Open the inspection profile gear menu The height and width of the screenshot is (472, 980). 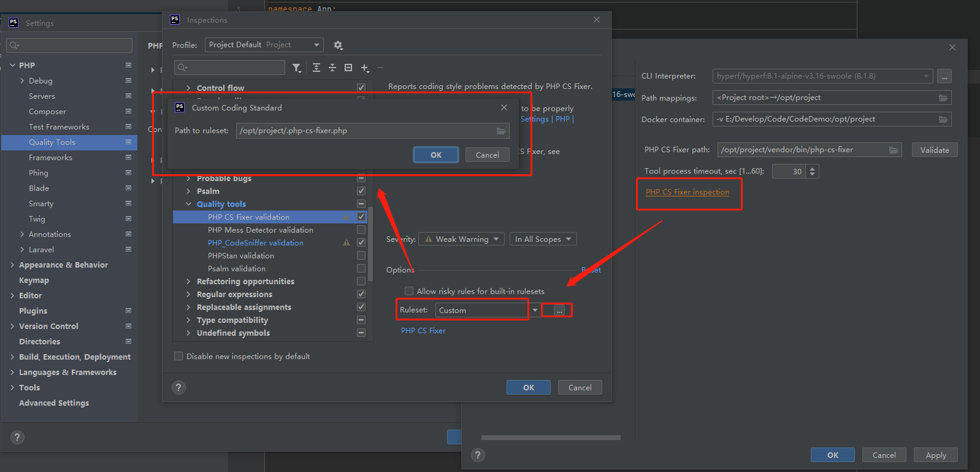(338, 45)
